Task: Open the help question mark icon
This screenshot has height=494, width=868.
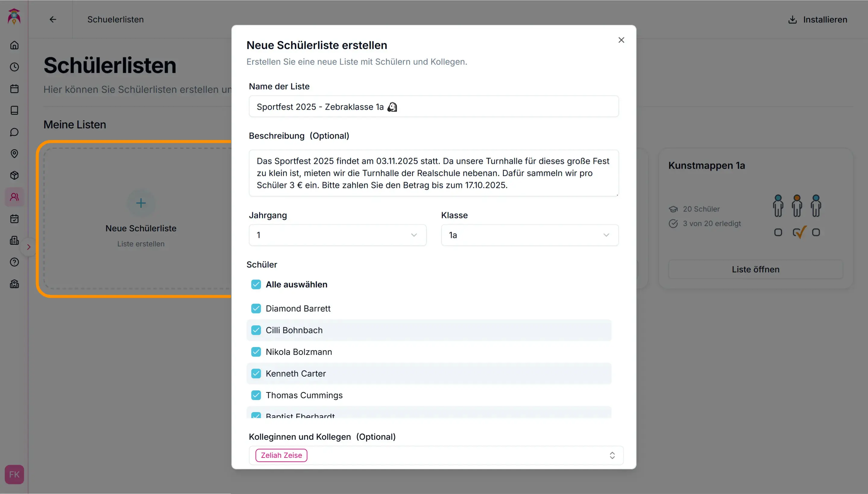Action: coord(14,262)
